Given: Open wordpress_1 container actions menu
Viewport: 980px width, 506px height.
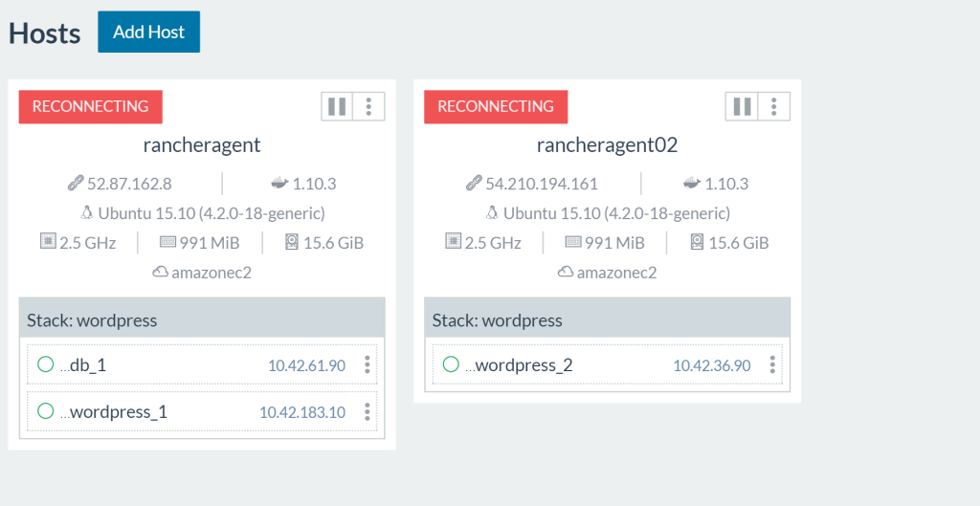Looking at the screenshot, I should [x=367, y=411].
